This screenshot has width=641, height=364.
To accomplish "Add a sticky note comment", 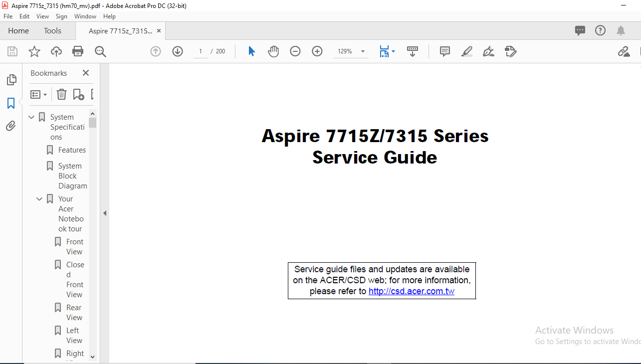I will (445, 51).
